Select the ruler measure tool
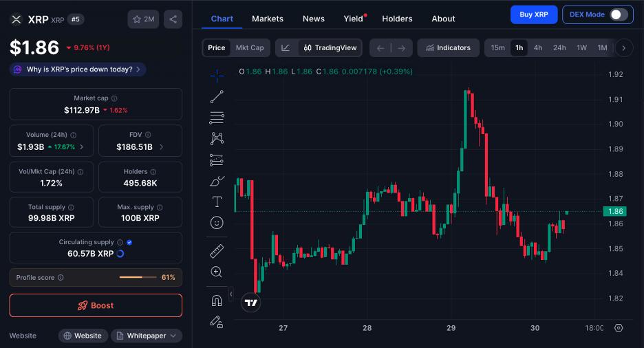 point(217,251)
